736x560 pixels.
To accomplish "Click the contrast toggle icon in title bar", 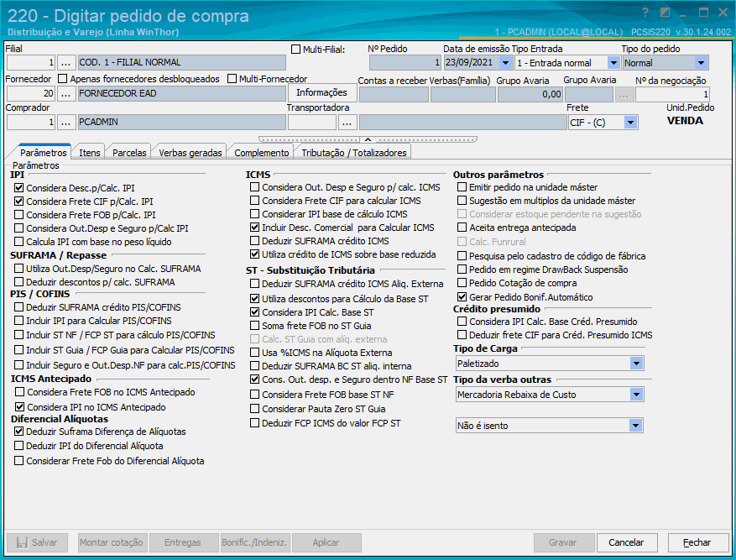I will point(665,13).
